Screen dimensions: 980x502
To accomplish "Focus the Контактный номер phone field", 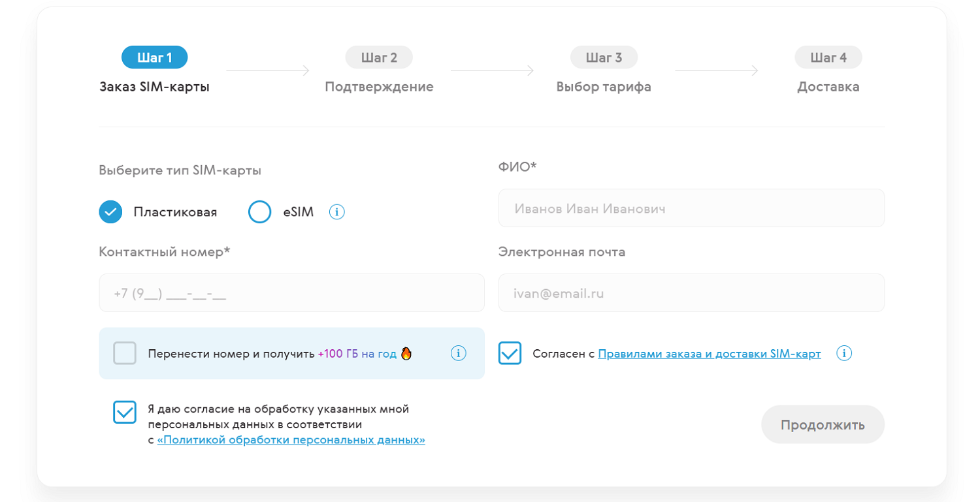I will click(291, 293).
